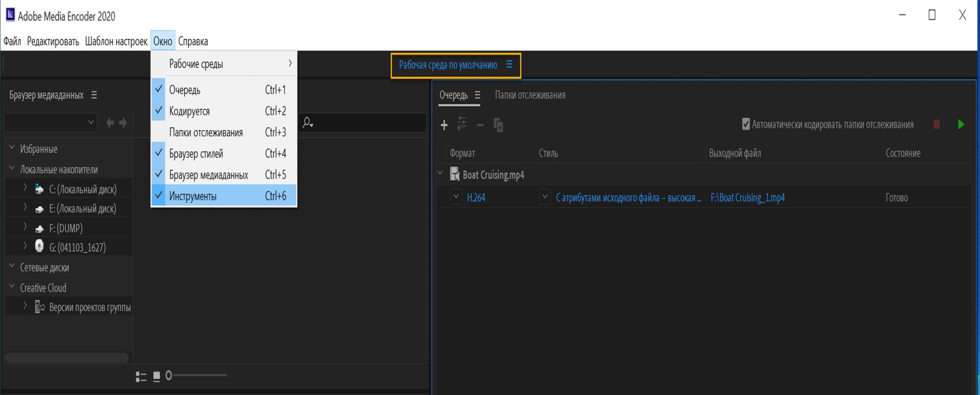Open the H.264 format dropdown arrow
Viewport: 980px width, 395px height.
tap(456, 196)
